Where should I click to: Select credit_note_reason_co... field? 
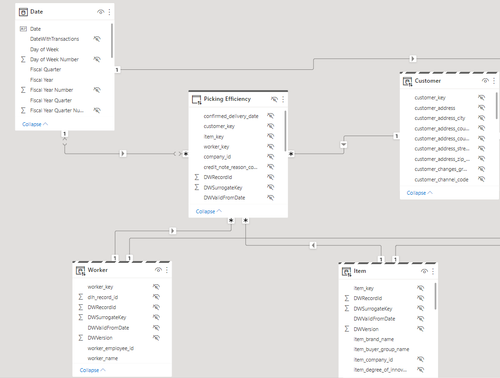230,167
